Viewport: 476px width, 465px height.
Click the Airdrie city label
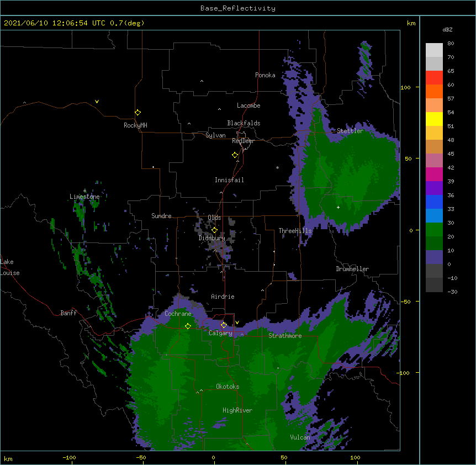(x=223, y=297)
